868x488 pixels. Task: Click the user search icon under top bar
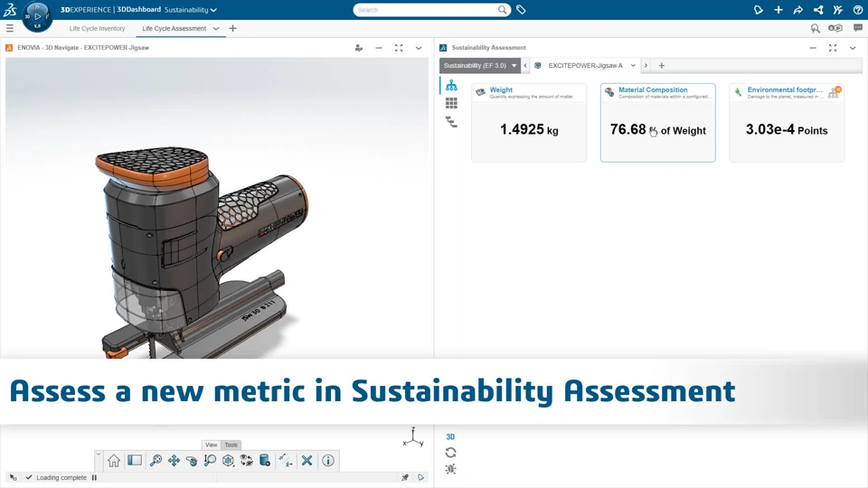point(815,28)
